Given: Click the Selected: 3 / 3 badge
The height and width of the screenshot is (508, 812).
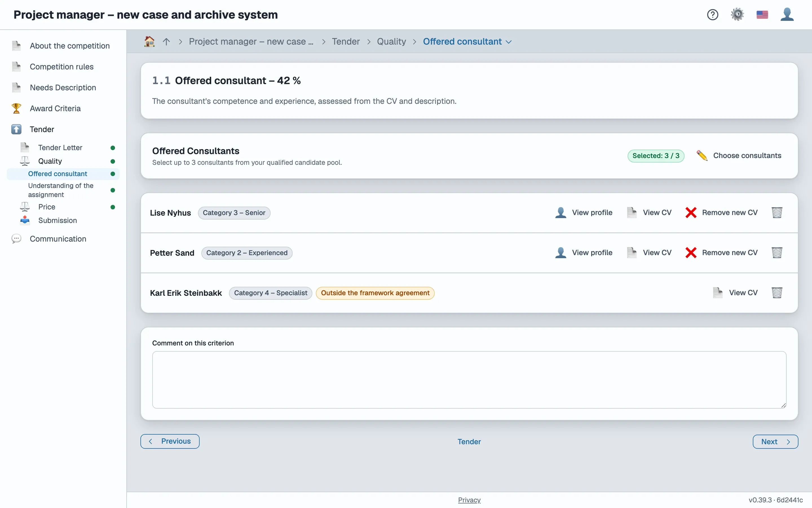Looking at the screenshot, I should [x=656, y=156].
